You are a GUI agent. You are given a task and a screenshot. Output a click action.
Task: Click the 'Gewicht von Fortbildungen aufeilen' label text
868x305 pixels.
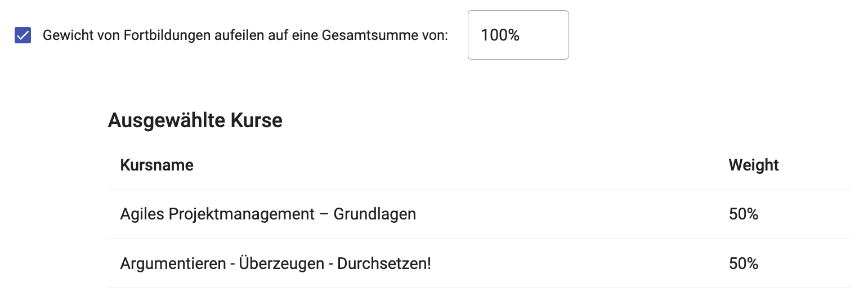click(x=245, y=35)
